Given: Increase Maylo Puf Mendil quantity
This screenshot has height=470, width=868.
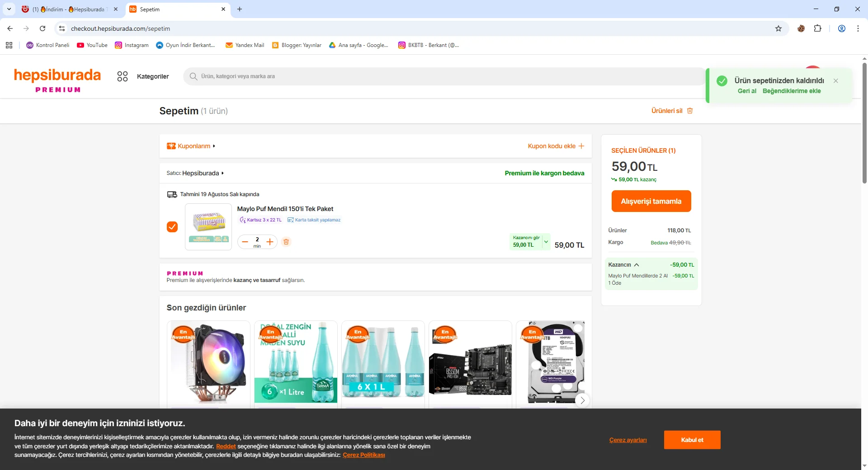Looking at the screenshot, I should pos(270,242).
